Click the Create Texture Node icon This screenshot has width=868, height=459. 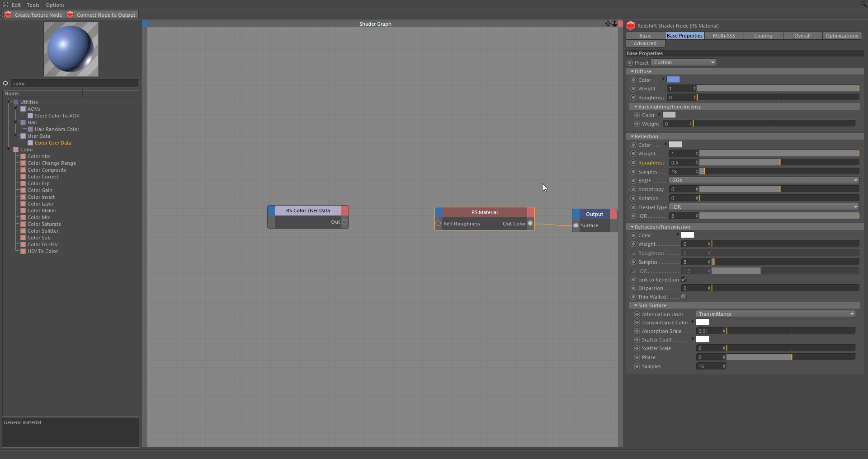coord(8,15)
